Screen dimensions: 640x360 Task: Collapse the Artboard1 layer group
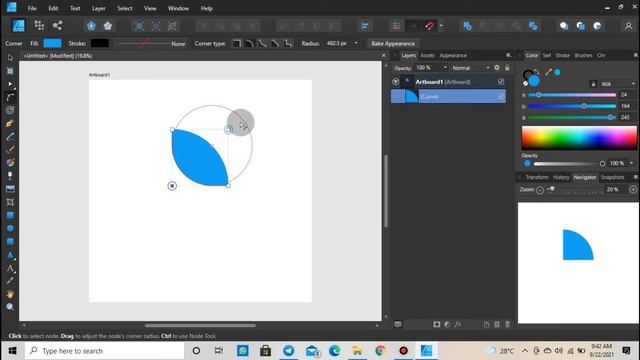(x=396, y=82)
